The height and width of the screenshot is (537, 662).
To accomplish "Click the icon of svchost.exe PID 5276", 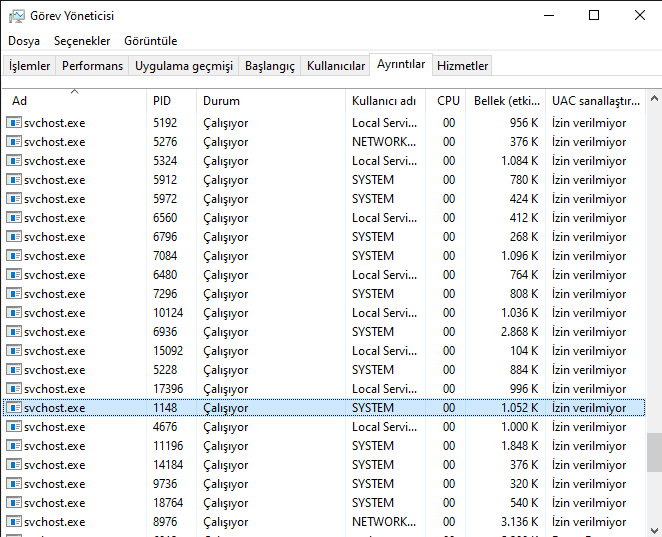I will point(14,141).
